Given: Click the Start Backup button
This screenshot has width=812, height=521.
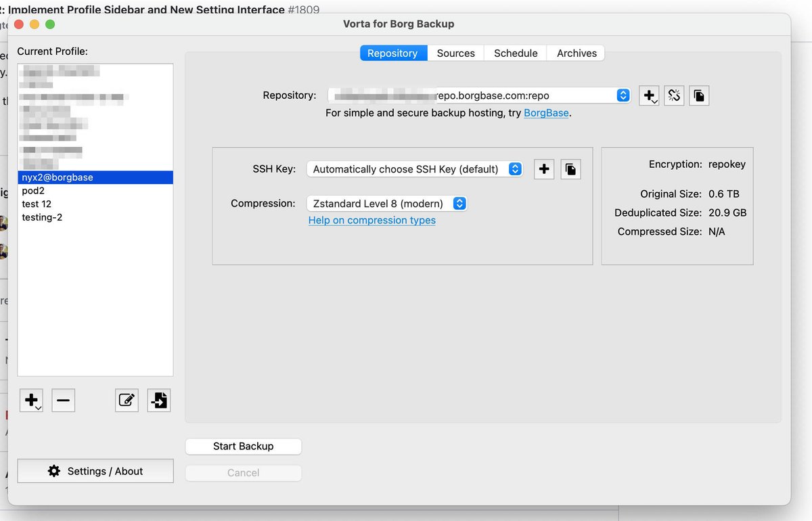Looking at the screenshot, I should 244,447.
